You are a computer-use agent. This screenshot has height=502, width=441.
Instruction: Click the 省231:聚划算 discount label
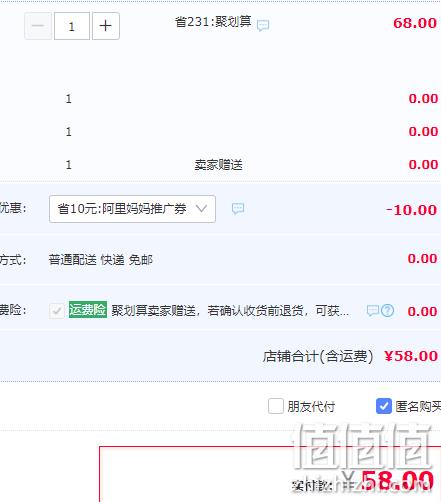(x=213, y=22)
